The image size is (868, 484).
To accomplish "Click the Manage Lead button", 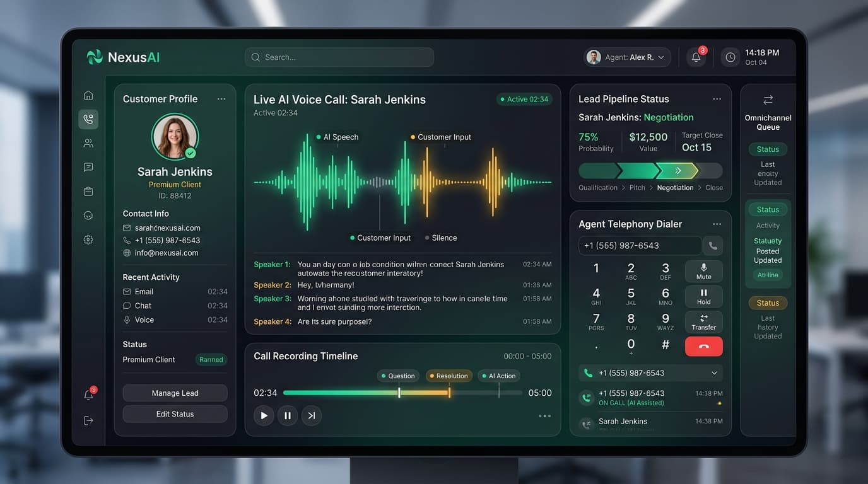I will tap(175, 393).
